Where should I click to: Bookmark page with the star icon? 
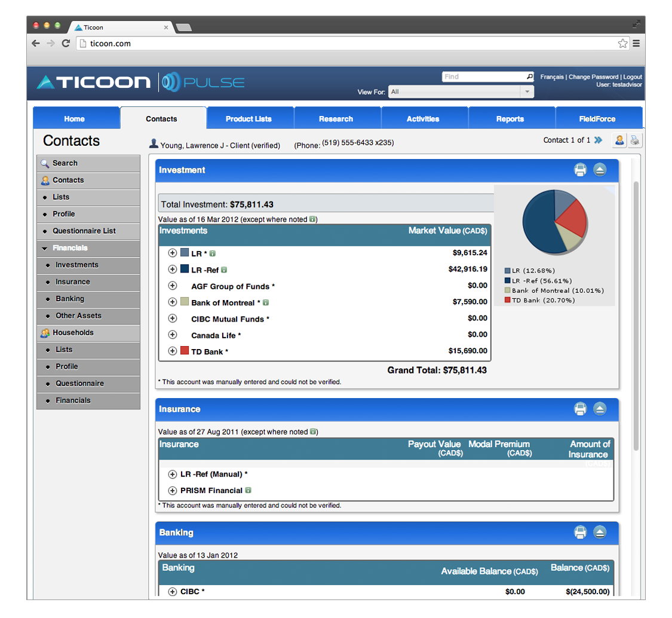622,43
